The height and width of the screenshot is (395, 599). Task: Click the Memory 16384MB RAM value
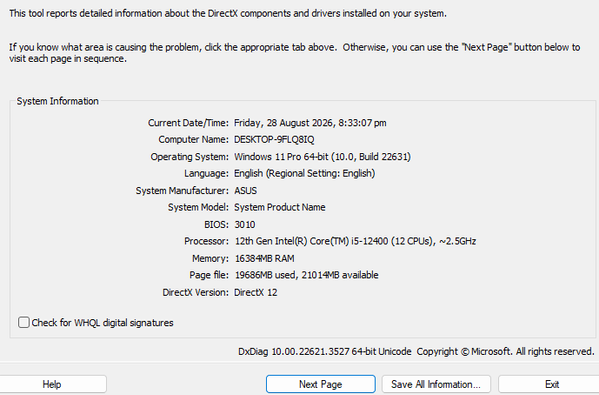point(264,258)
